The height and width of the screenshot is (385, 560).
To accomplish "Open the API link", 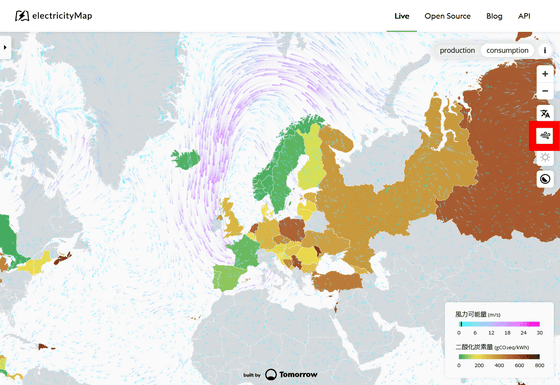I will (x=524, y=16).
